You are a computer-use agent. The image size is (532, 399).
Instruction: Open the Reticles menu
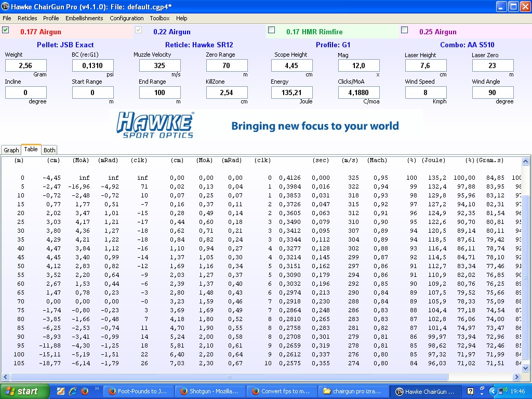pos(28,18)
